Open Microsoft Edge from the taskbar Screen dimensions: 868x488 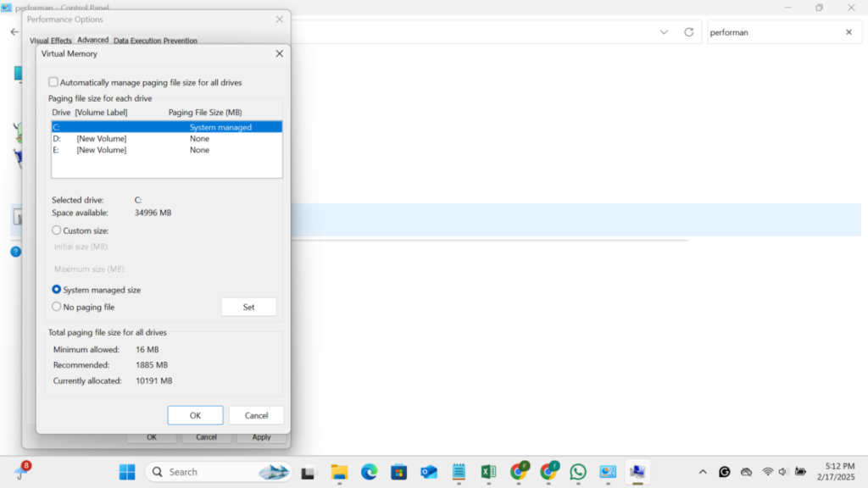(369, 472)
